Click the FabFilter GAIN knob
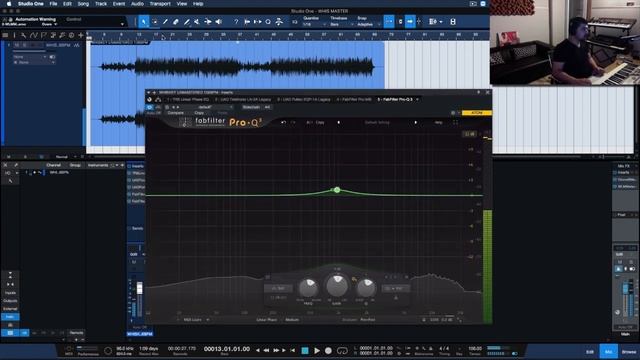640x360 pixels. [x=337, y=285]
